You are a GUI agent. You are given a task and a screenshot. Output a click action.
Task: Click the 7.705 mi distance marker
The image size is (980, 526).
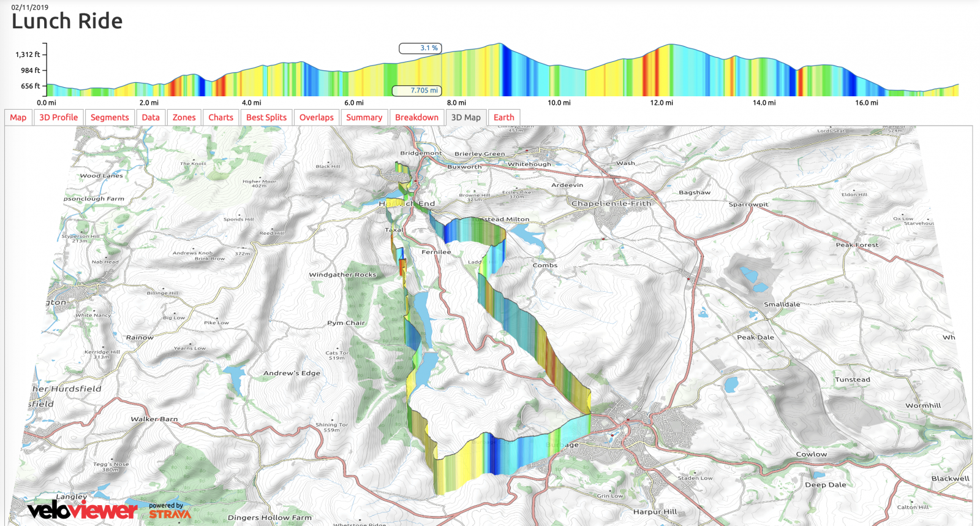click(417, 91)
